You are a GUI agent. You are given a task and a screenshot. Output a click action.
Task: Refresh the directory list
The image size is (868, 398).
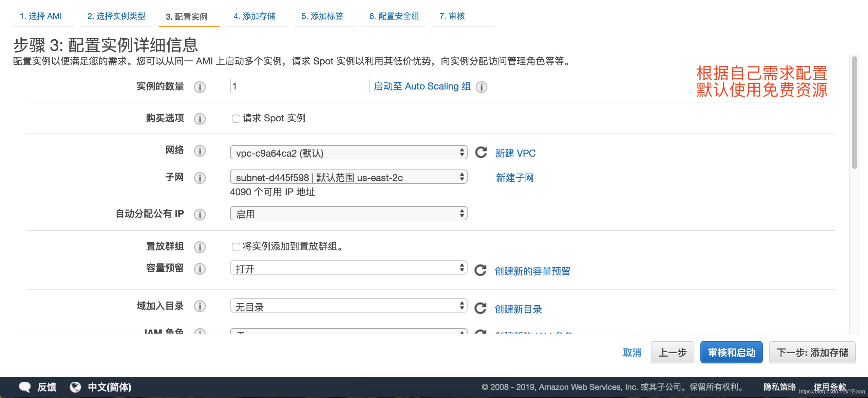(480, 308)
